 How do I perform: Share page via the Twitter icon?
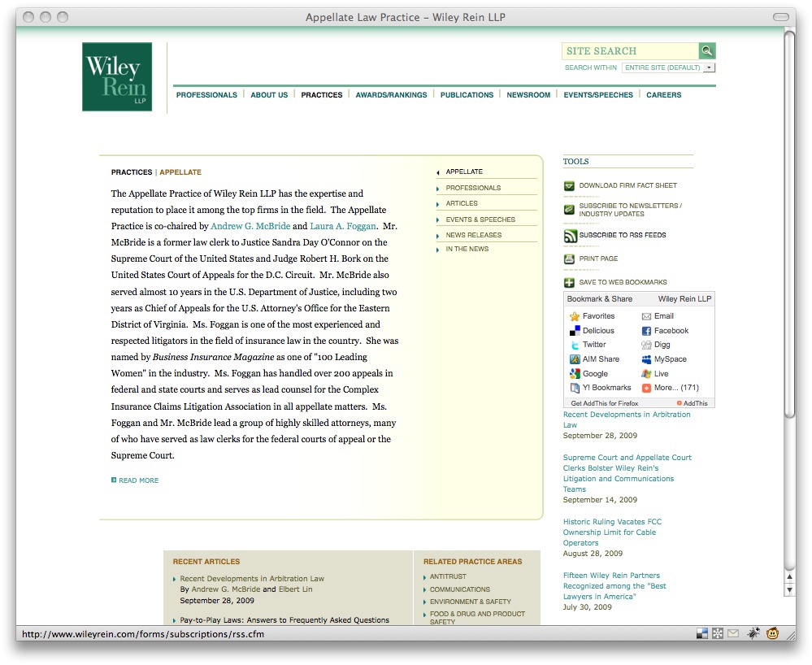click(x=575, y=345)
